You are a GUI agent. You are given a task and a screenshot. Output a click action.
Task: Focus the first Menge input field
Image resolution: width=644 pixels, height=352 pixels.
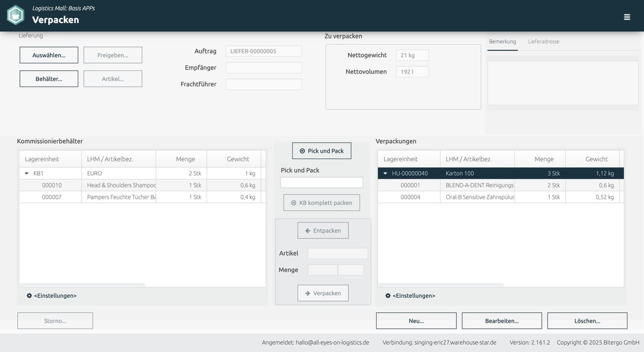point(323,270)
